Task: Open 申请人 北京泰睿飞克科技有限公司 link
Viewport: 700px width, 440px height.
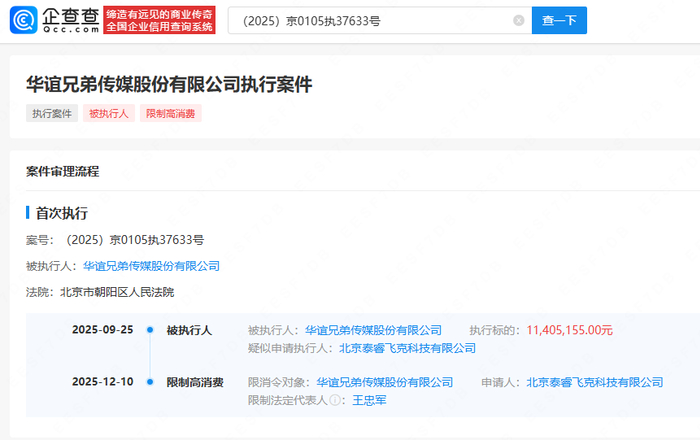Action: tap(595, 382)
